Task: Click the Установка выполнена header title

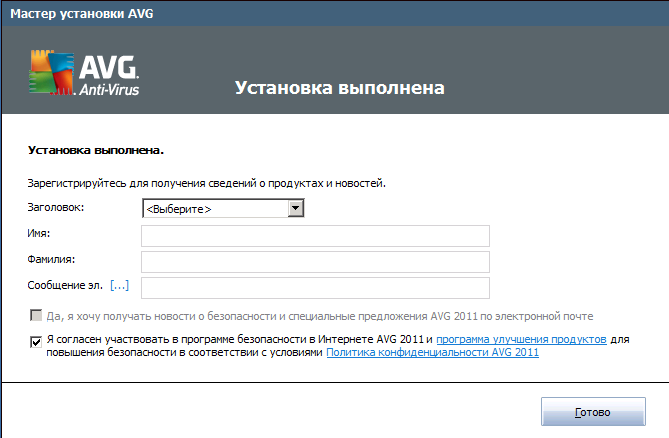Action: click(x=340, y=88)
